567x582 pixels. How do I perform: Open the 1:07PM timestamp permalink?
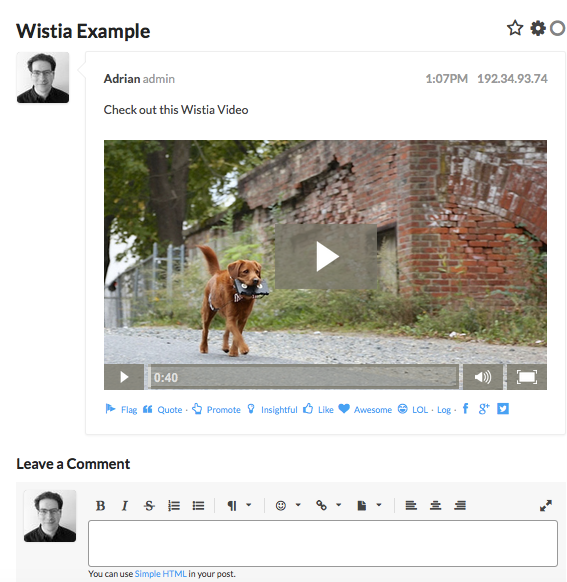click(446, 79)
